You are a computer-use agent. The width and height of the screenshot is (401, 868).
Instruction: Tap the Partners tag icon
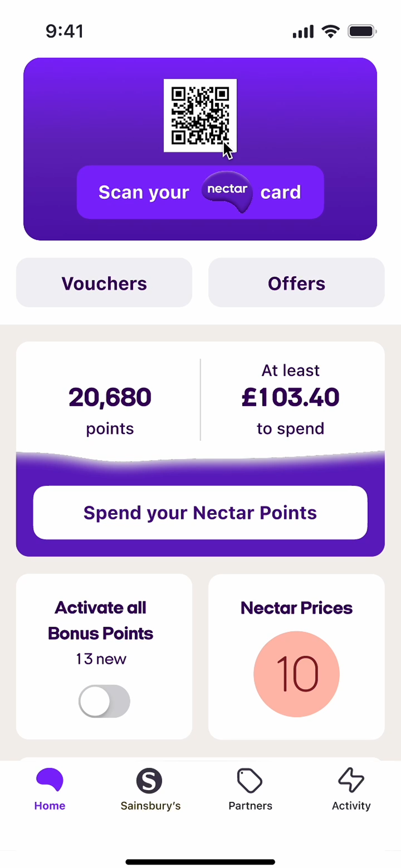[250, 780]
